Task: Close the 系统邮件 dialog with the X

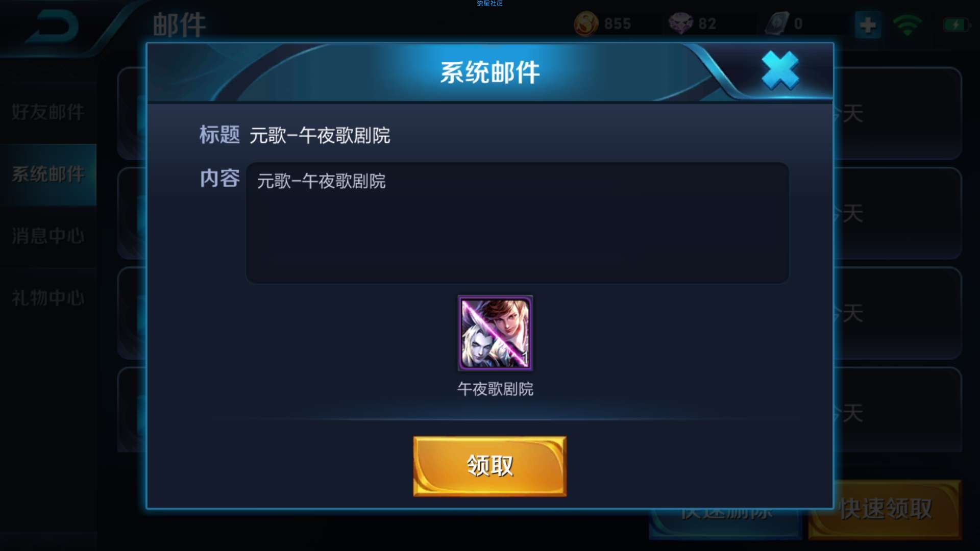Action: point(780,70)
